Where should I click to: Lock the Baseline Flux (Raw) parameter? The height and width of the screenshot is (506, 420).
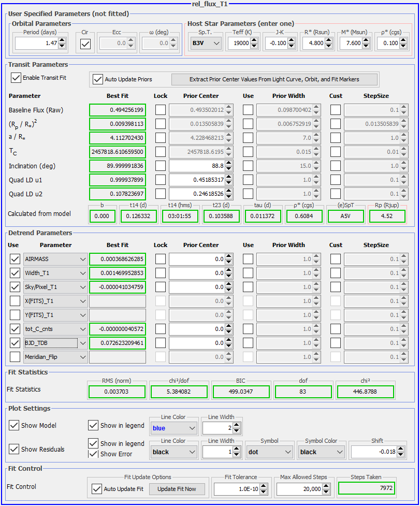[x=161, y=110]
